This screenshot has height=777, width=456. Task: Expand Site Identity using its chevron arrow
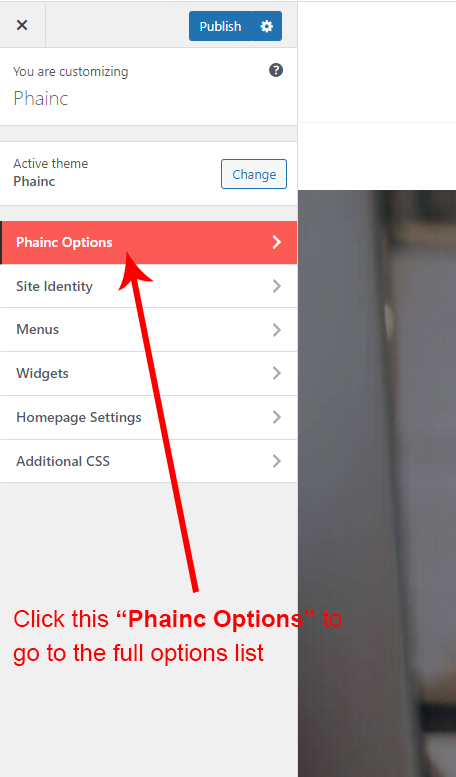[x=277, y=286]
